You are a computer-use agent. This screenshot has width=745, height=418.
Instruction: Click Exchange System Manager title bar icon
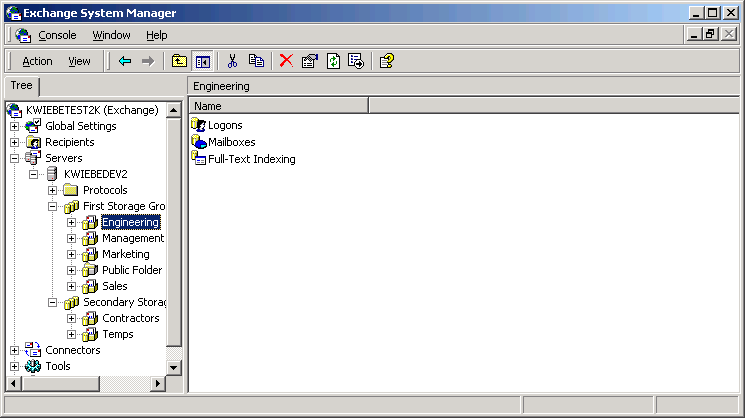(x=14, y=13)
